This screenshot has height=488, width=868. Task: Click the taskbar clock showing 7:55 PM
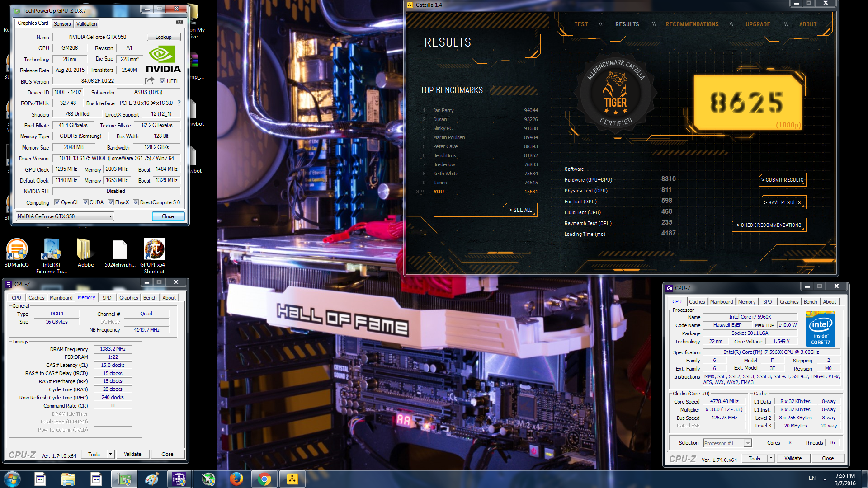[x=845, y=479]
